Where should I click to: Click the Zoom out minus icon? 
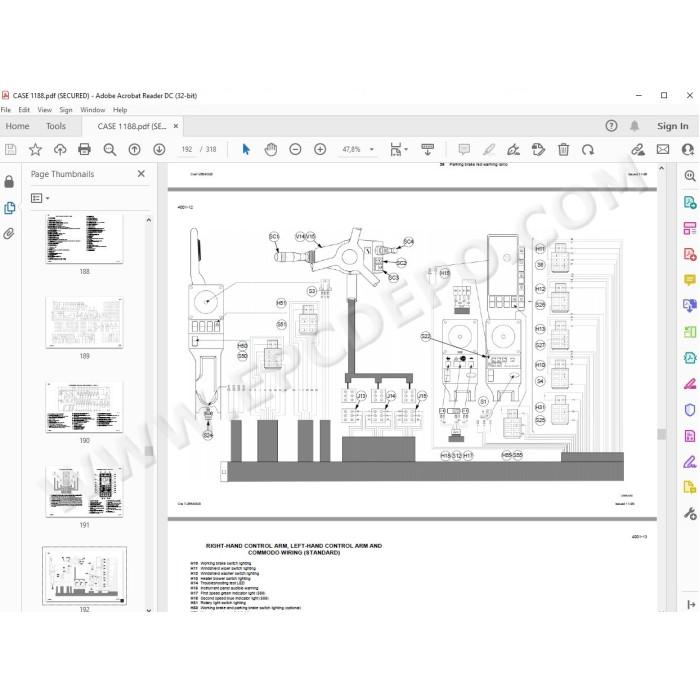click(295, 150)
